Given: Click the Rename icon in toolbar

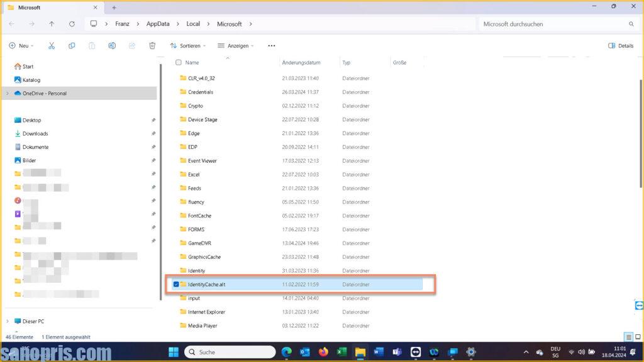Looking at the screenshot, I should pyautogui.click(x=112, y=46).
